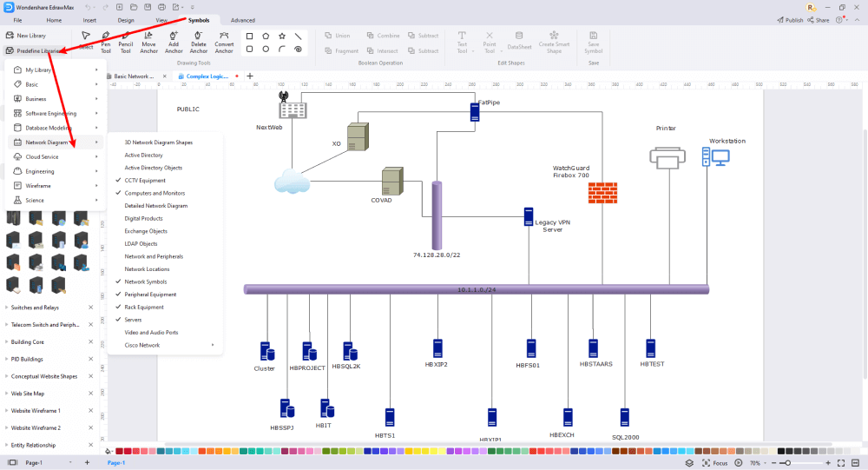The width and height of the screenshot is (868, 470).
Task: Choose the Move Anchor tool
Action: pos(148,42)
